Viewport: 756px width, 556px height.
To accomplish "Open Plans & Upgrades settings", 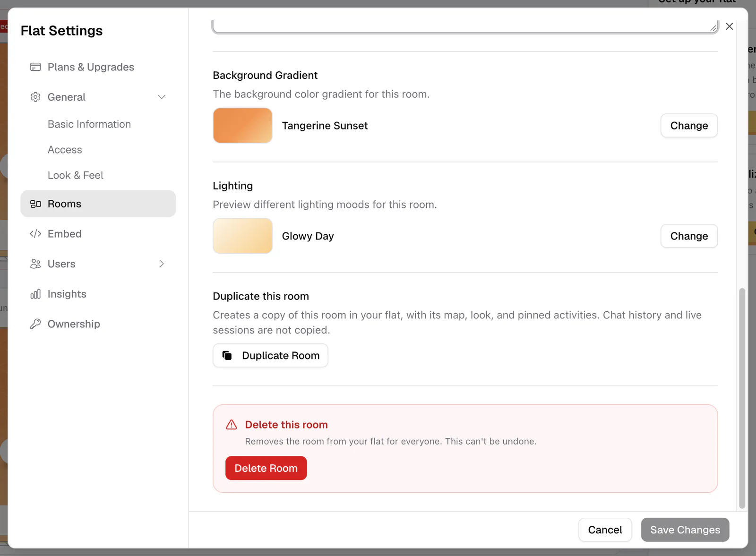I will tap(98, 67).
